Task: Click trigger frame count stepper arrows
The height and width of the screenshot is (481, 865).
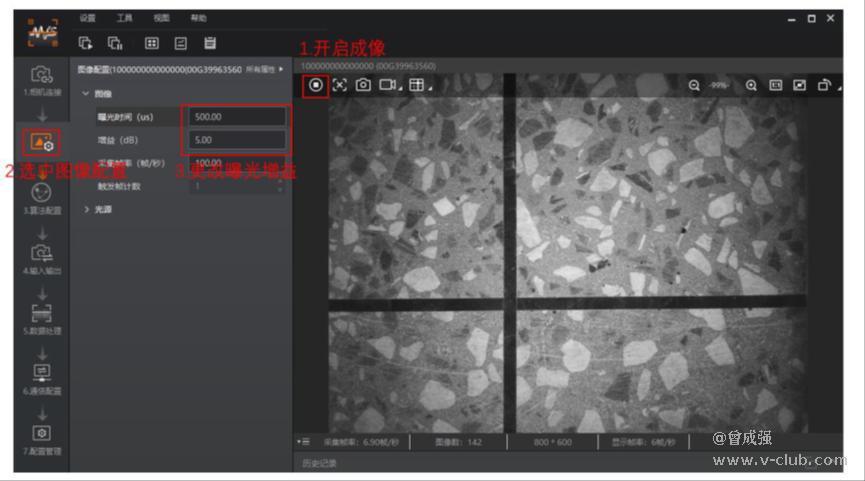Action: 280,186
